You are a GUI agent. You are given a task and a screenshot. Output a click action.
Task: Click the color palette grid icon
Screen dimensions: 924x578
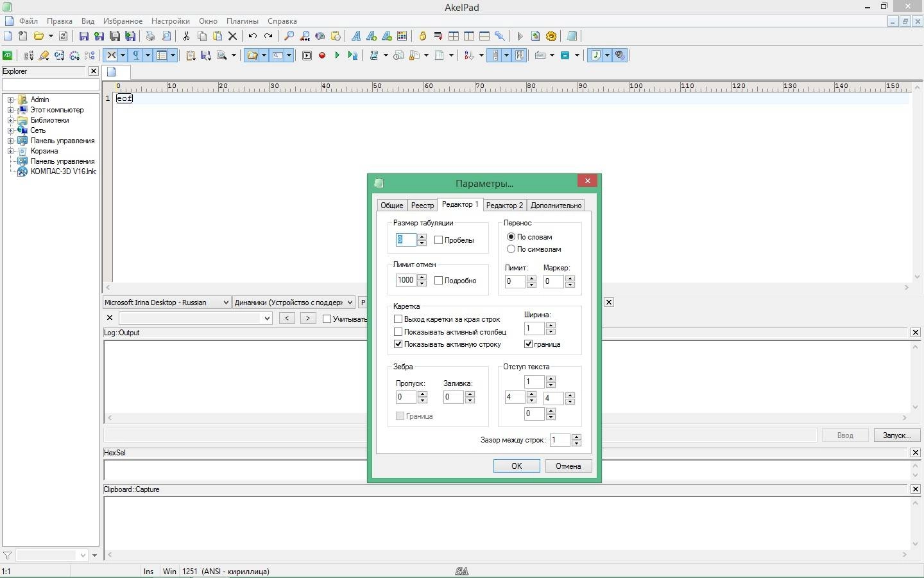(402, 36)
